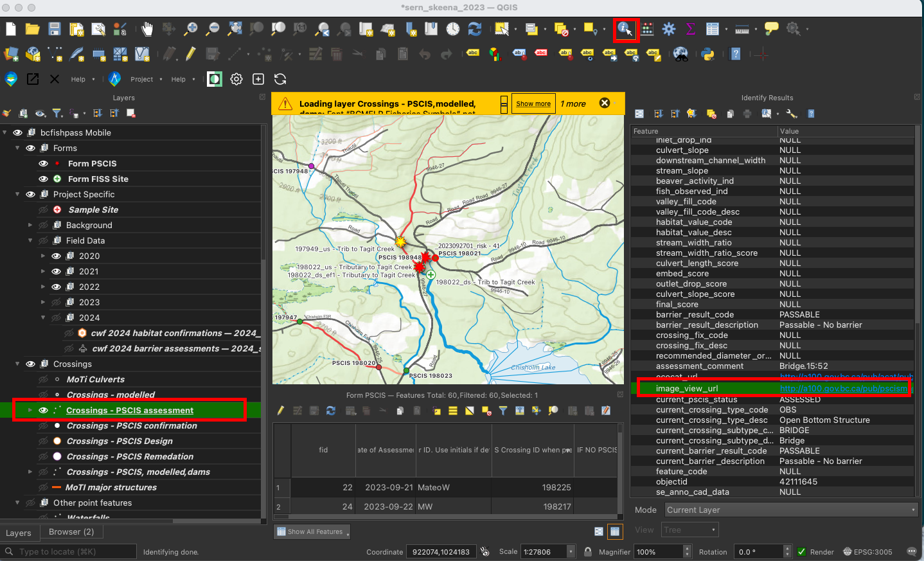This screenshot has width=924, height=561.
Task: Click filter funnel icon in form table toolbar
Action: coord(503,411)
